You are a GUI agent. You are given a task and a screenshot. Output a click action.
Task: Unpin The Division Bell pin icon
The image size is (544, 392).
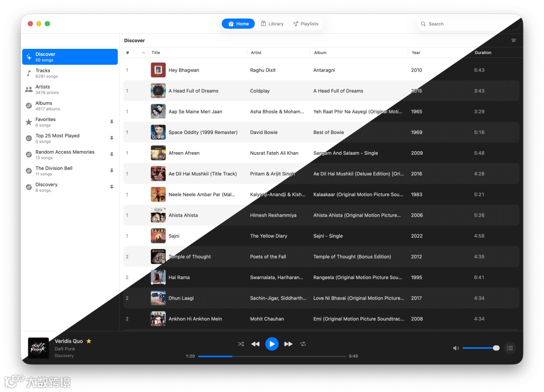pos(112,171)
